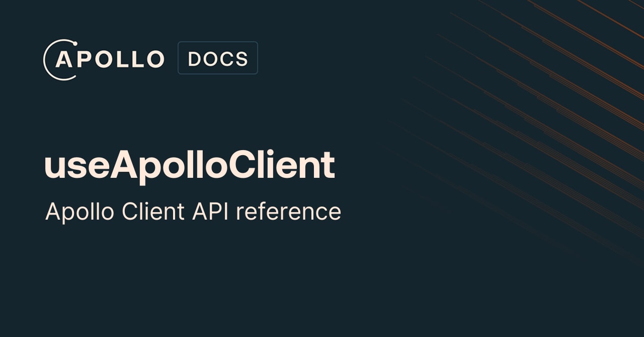Expand the useApolloClient heading section
The height and width of the screenshot is (337, 644).
tap(190, 164)
